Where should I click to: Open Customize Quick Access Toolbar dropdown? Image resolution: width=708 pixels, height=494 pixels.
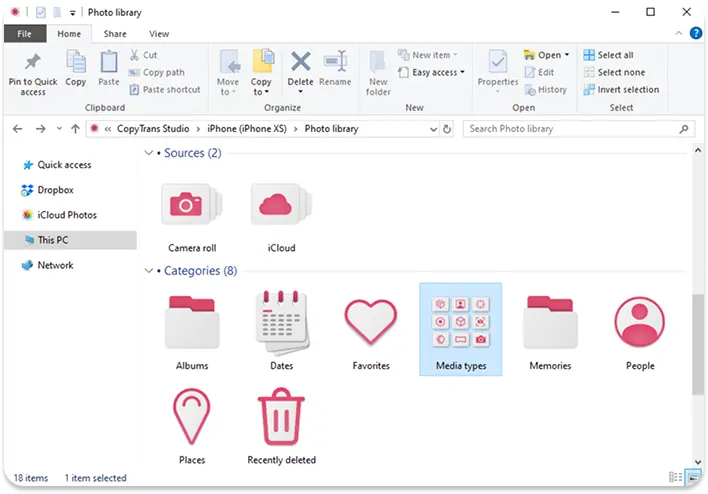tap(72, 13)
